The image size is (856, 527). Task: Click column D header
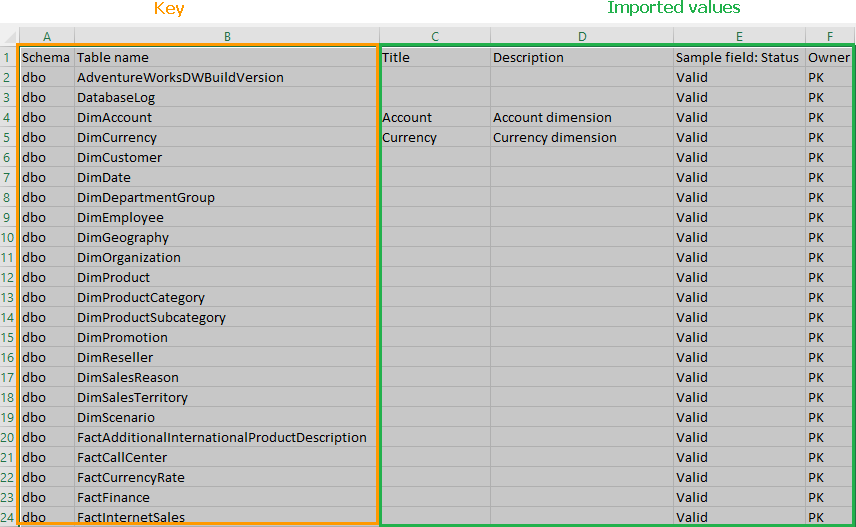(581, 36)
